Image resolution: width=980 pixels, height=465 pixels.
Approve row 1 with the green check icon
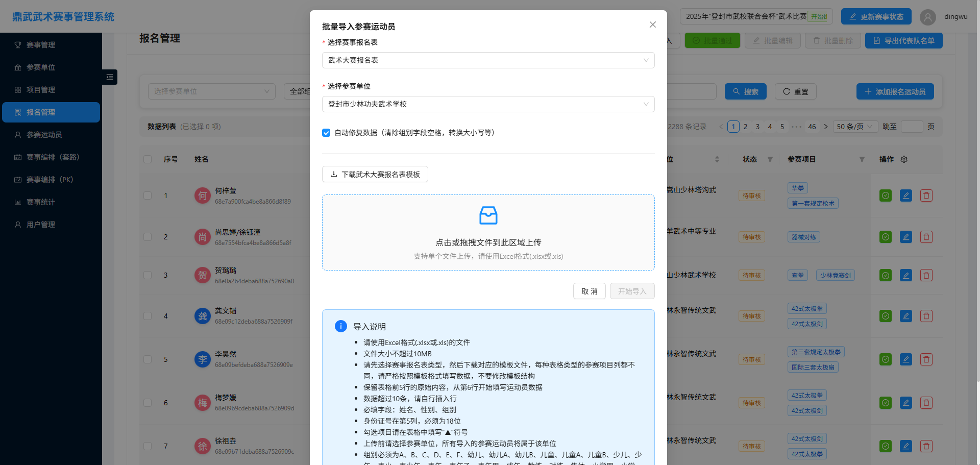[x=886, y=195]
